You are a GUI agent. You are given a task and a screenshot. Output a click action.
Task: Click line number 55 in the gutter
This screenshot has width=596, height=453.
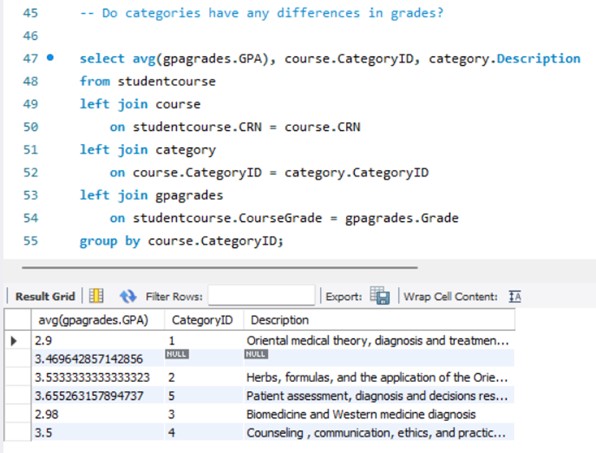(30, 241)
